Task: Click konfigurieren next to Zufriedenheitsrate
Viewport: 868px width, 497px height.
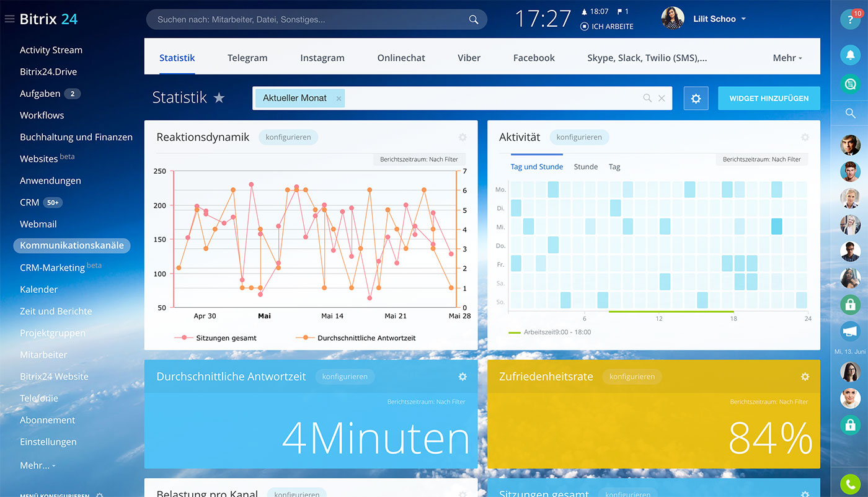Action: click(632, 377)
